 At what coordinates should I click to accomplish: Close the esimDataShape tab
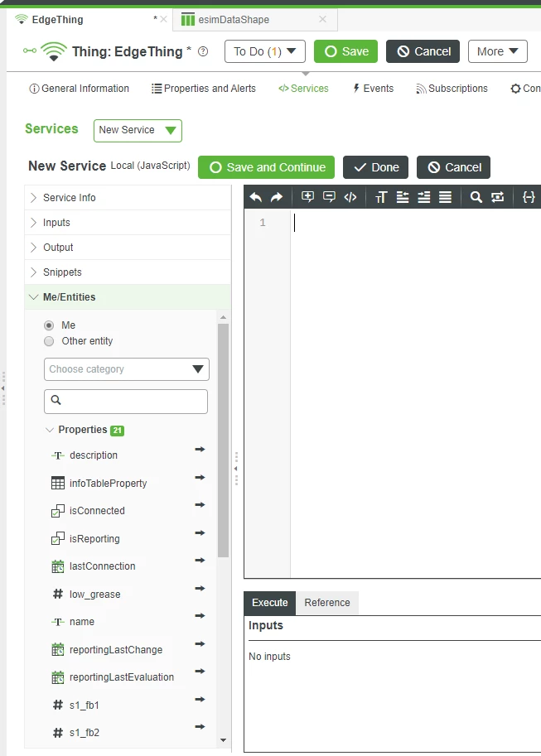(x=323, y=19)
